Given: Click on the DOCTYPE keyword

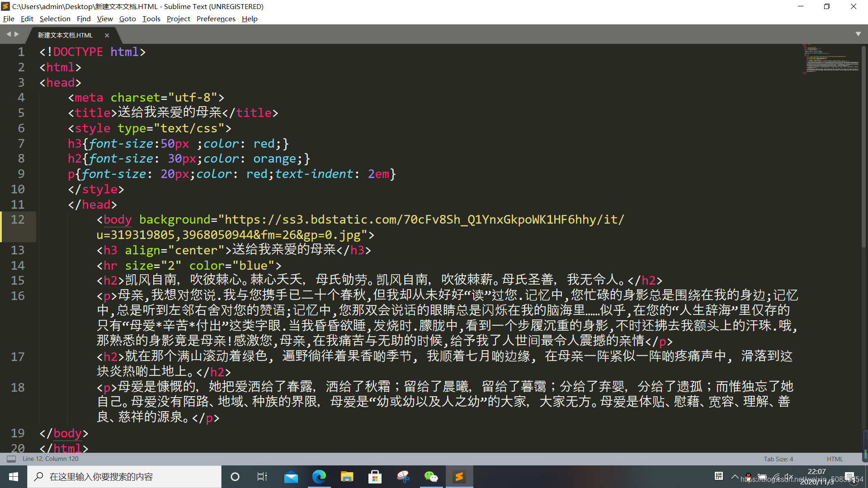Looking at the screenshot, I should (78, 52).
